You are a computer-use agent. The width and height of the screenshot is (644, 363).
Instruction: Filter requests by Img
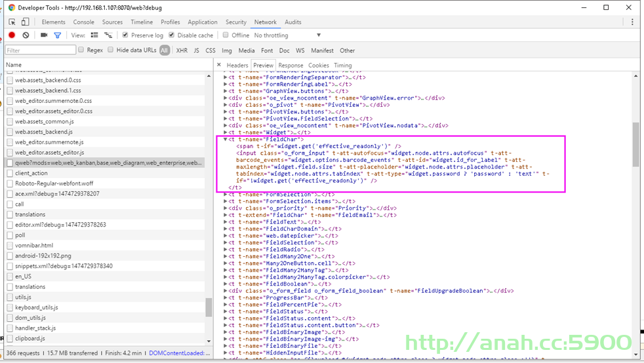click(x=227, y=50)
